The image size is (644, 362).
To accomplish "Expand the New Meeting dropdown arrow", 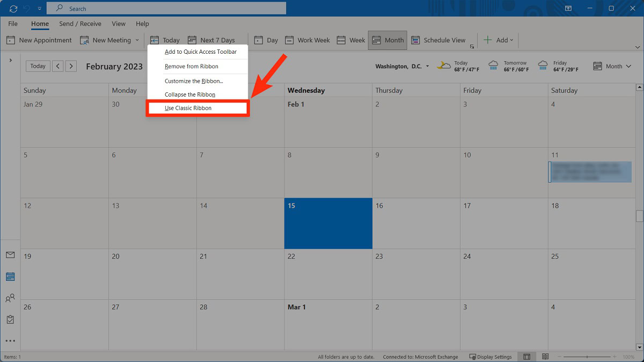I will 137,40.
